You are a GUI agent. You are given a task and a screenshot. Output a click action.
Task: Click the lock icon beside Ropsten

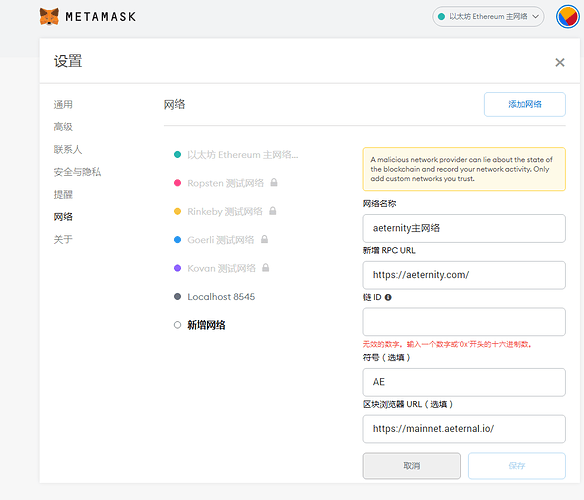click(x=274, y=183)
